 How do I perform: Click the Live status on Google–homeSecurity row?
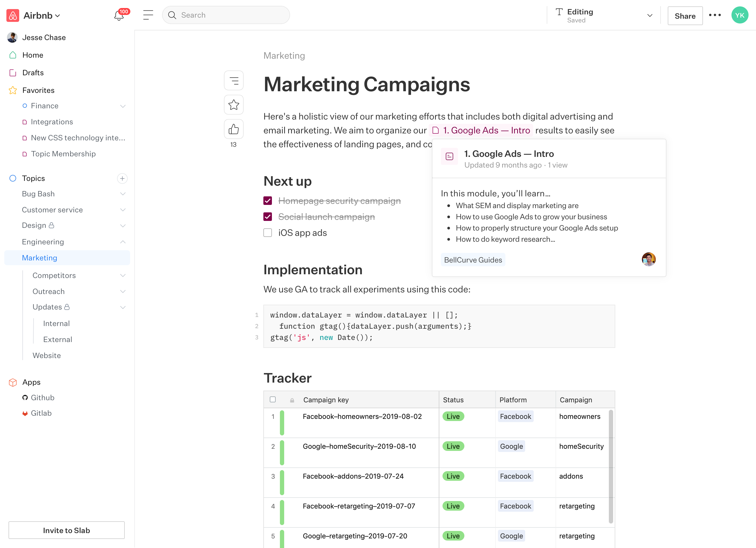tap(453, 446)
